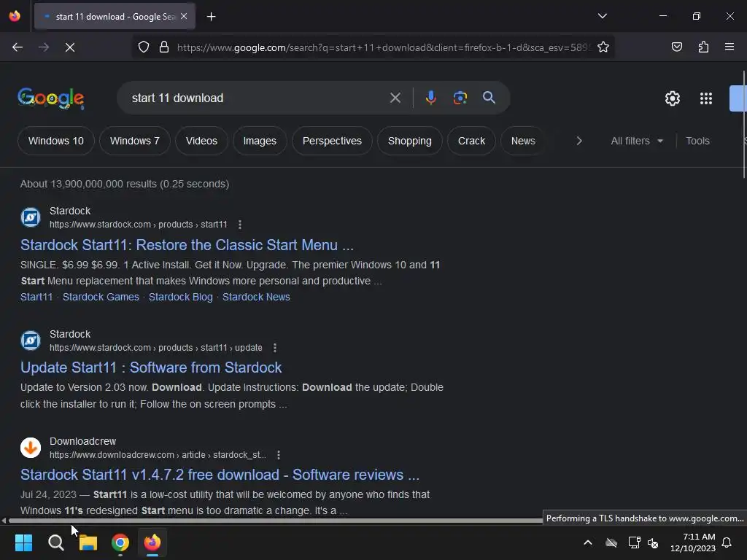
Task: View site security padlock info
Action: (164, 47)
